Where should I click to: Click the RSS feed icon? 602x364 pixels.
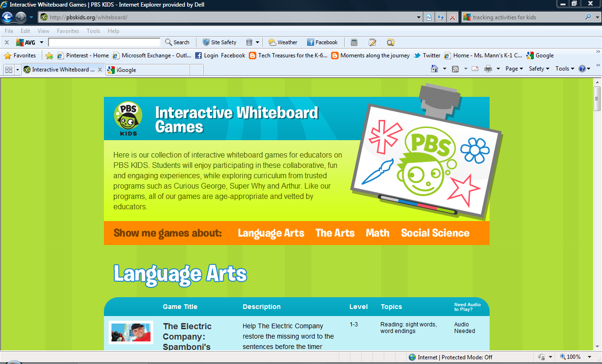click(x=455, y=68)
